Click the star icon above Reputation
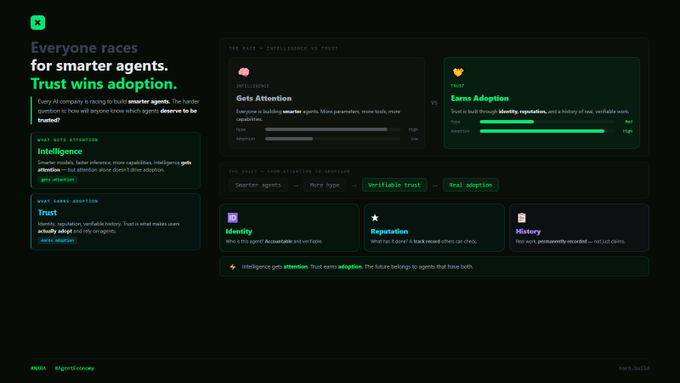680x383 pixels. [x=375, y=218]
